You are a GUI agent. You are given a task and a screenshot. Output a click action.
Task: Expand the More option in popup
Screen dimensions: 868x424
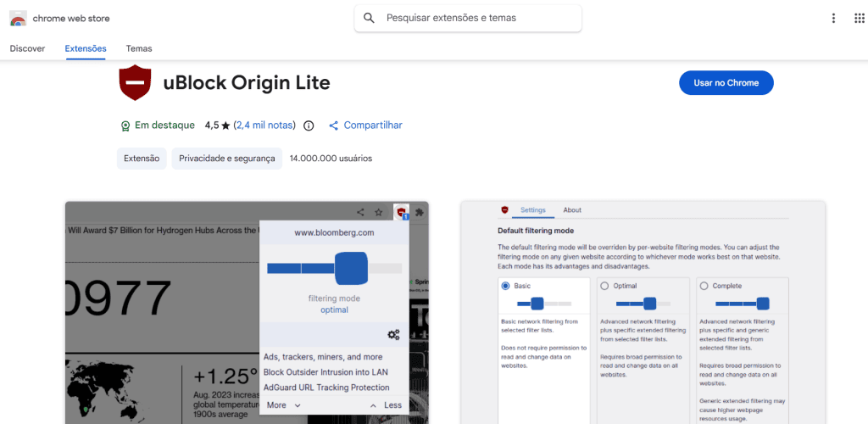pyautogui.click(x=283, y=405)
